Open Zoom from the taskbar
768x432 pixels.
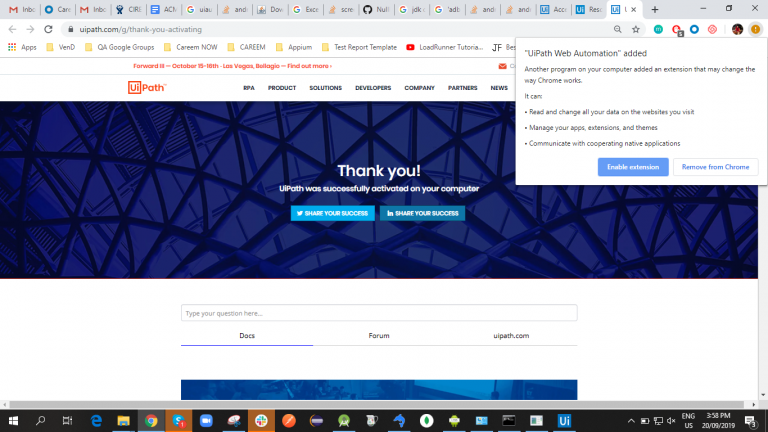(206, 421)
